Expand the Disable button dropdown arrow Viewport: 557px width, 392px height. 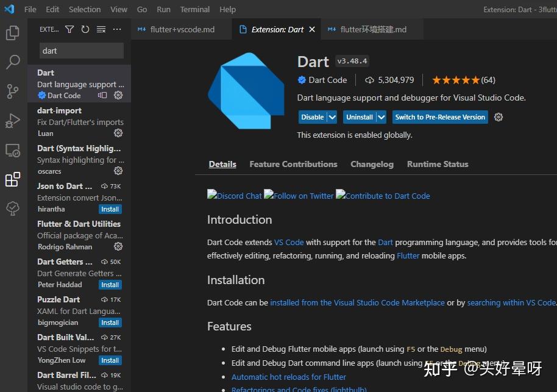pyautogui.click(x=332, y=116)
